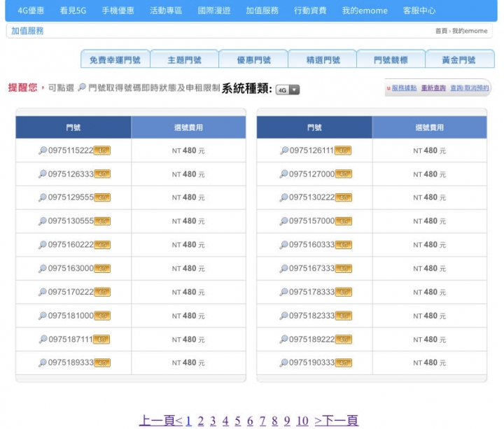The width and height of the screenshot is (504, 429).
Task: Go to page 8
Action: tap(274, 421)
